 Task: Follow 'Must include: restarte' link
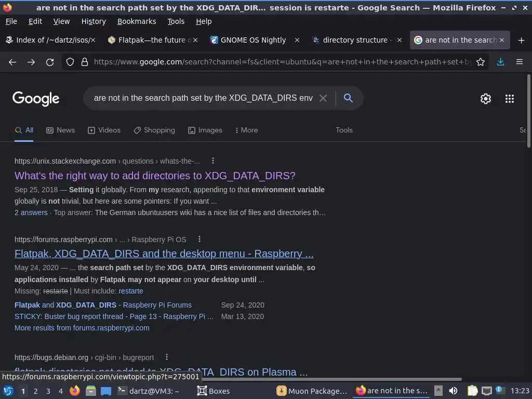[x=130, y=291]
